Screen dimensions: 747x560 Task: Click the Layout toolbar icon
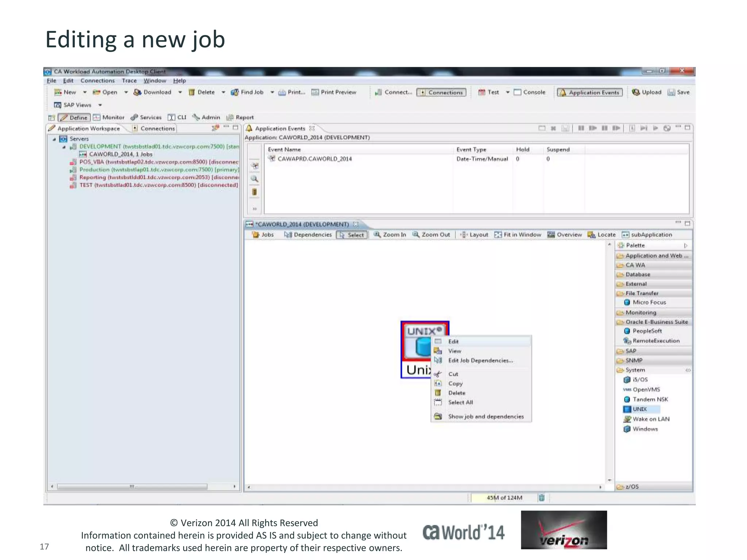464,234
